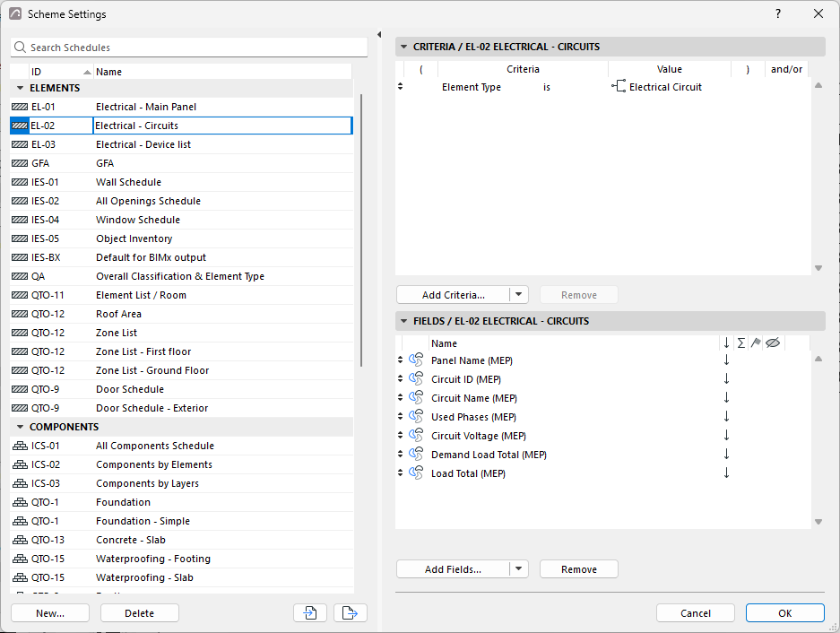The height and width of the screenshot is (633, 840).
Task: Click the Delete button
Action: (x=139, y=612)
